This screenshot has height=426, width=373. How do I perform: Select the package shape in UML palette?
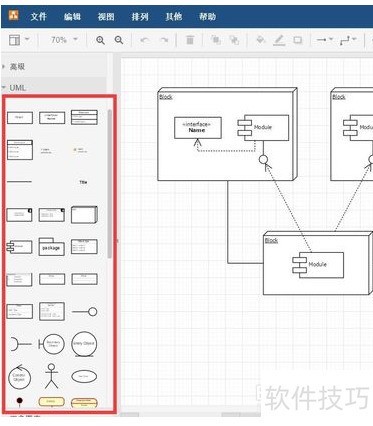click(52, 247)
